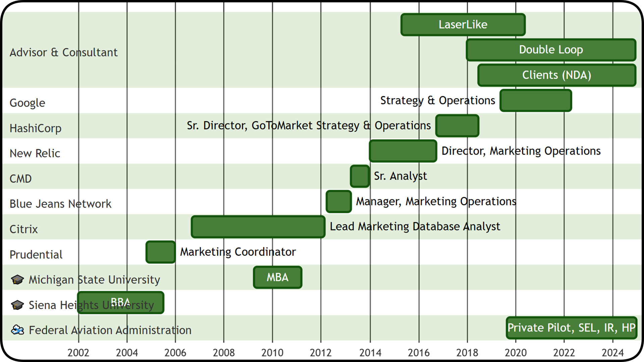This screenshot has height=362, width=644.
Task: Click the Prudential Marketing Coordinator bar
Action: click(x=161, y=252)
